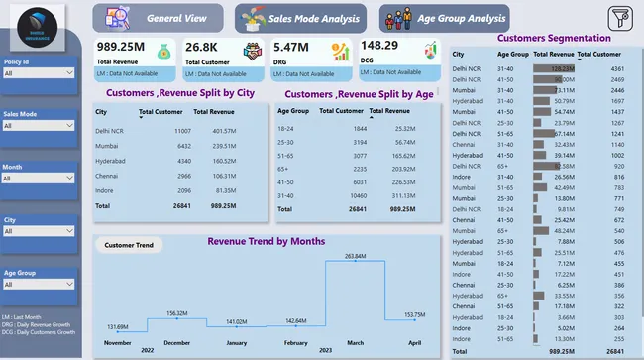This screenshot has height=360, width=644.
Task: Sort city table by Total Revenue header
Action: pos(214,112)
